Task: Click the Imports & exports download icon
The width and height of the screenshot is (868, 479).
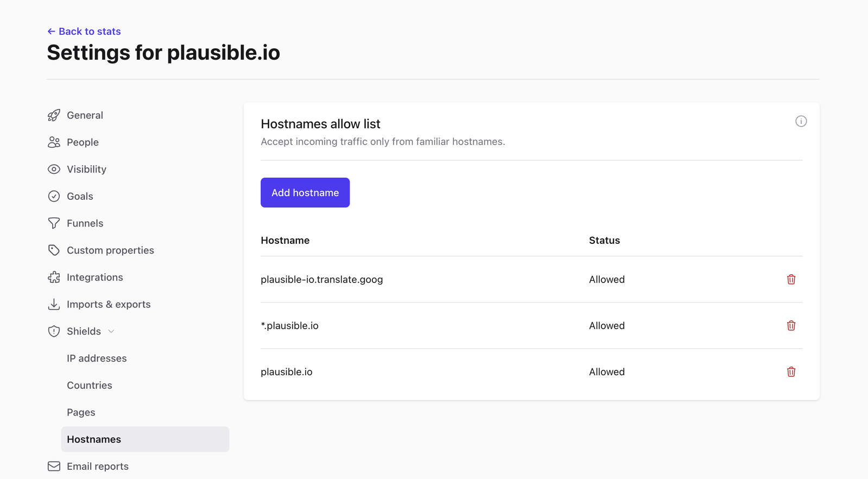Action: 54,304
